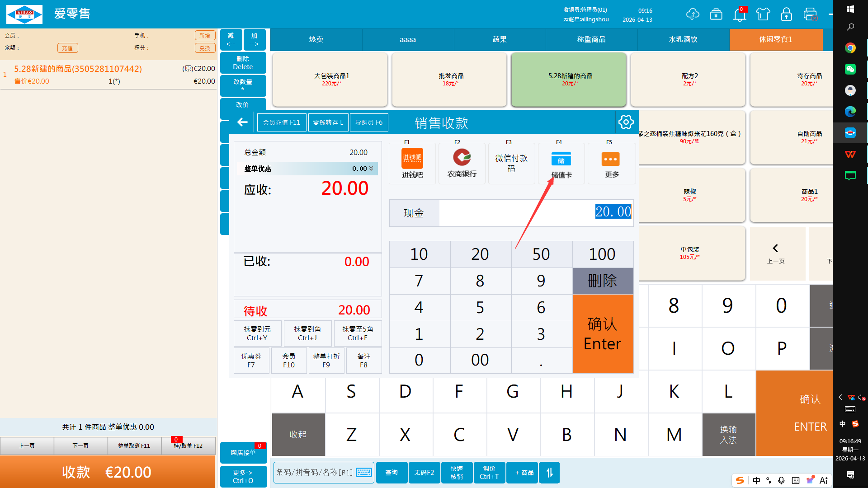This screenshot has height=488, width=868.
Task: Open Chrome from Windows taskbar
Action: point(850,48)
